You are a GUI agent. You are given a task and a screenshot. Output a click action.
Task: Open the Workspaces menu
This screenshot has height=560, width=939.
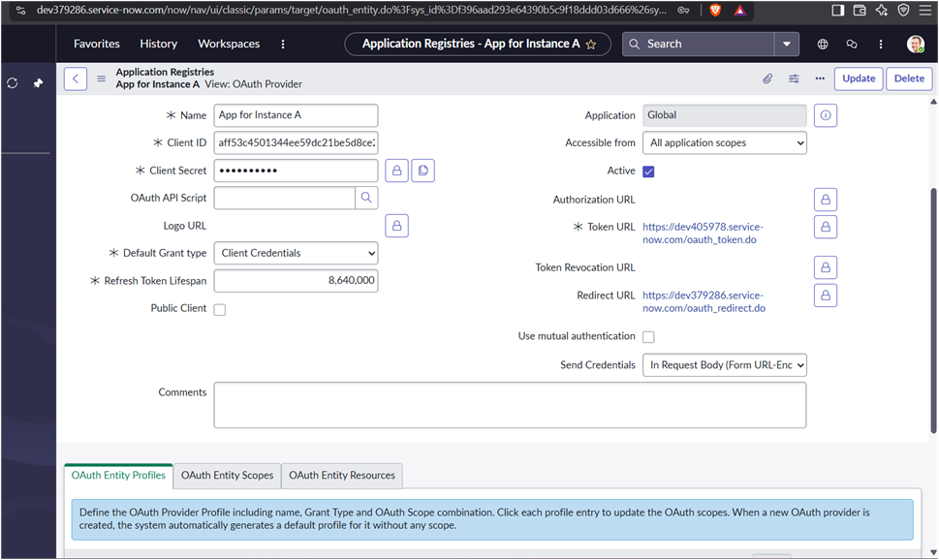229,44
